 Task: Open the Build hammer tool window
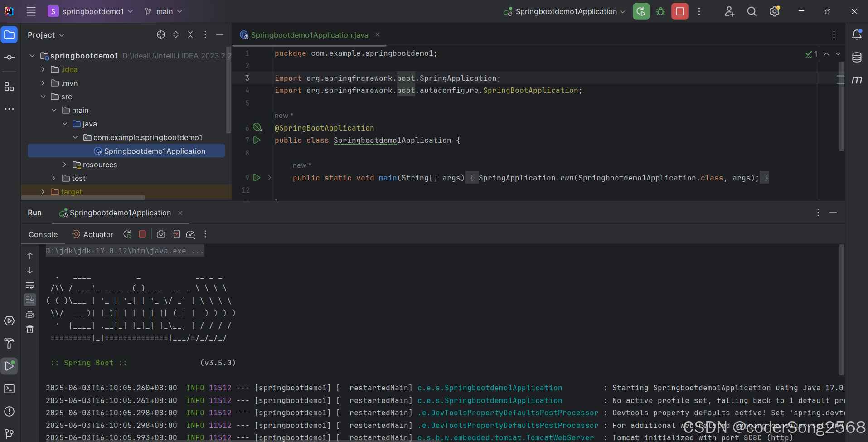click(10, 344)
